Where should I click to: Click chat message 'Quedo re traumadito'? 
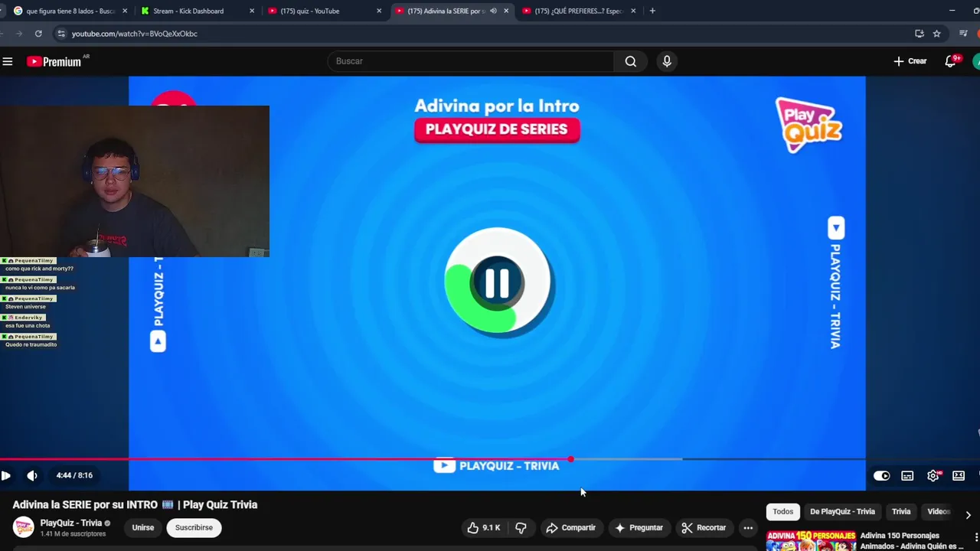[31, 344]
